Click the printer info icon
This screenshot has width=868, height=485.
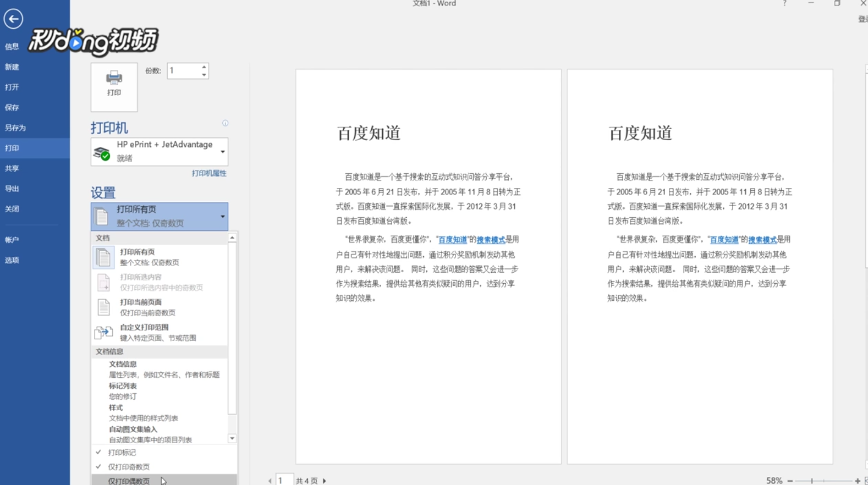point(225,123)
